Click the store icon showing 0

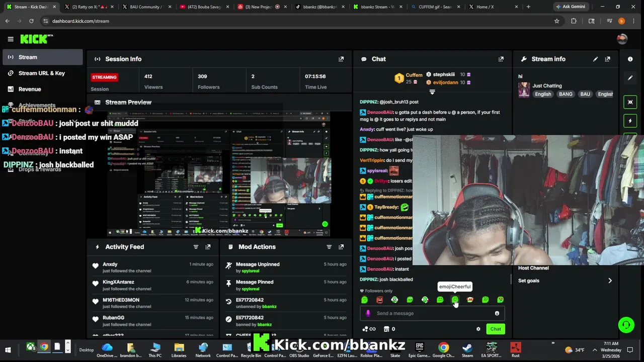(389, 329)
